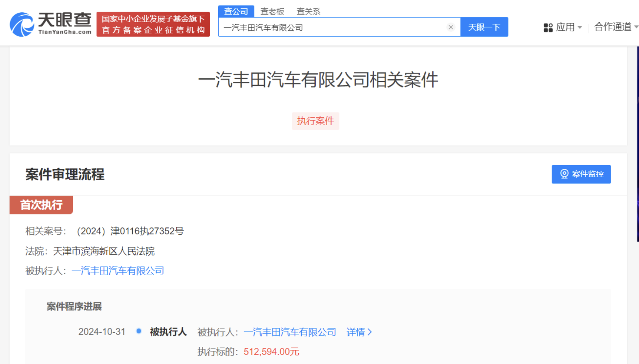Viewport: 639px width, 364px height.
Task: Expand details via the 详情 chevron
Action: click(x=370, y=332)
